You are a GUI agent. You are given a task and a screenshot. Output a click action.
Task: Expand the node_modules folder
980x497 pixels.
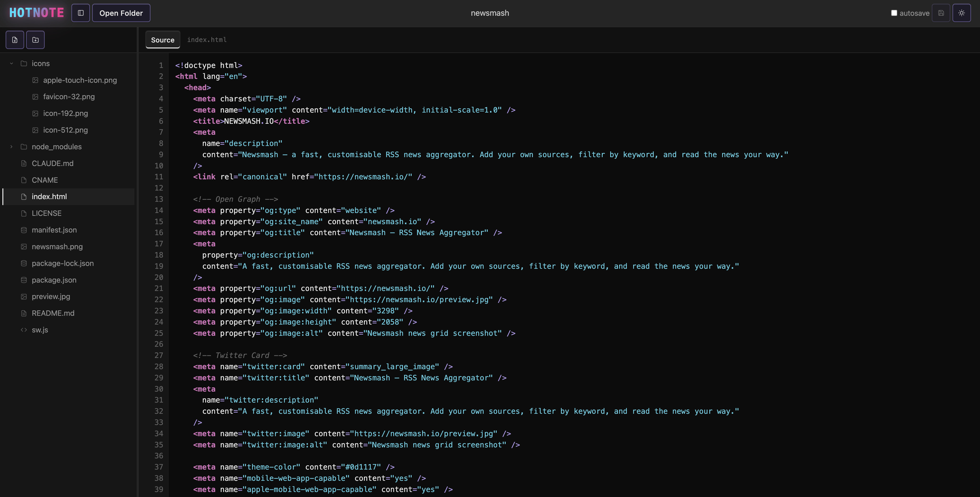click(11, 146)
